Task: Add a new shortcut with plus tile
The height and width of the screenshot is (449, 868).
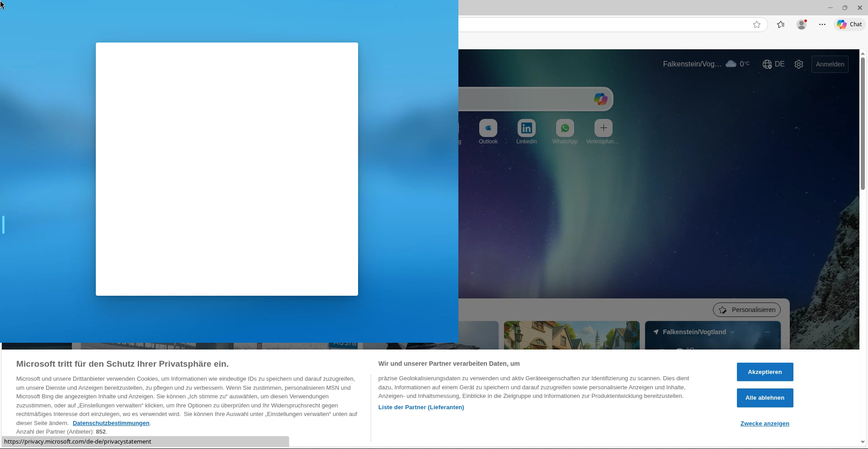Action: pos(603,128)
